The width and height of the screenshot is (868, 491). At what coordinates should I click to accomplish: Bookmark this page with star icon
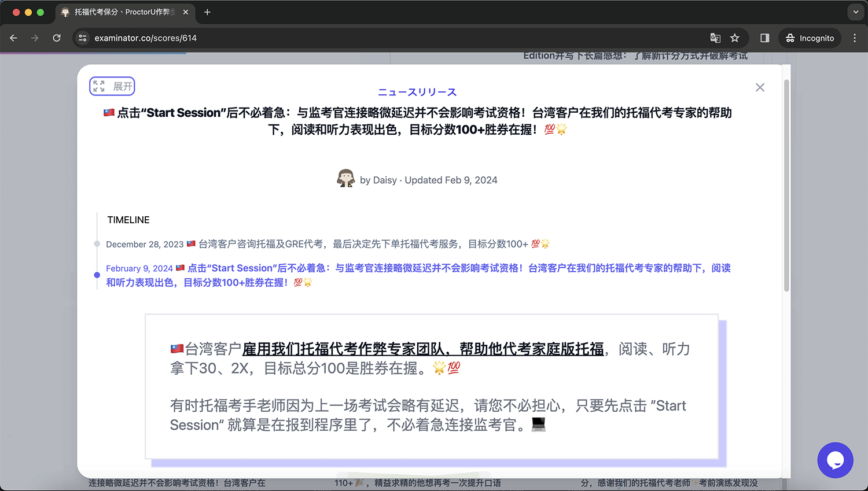[735, 38]
